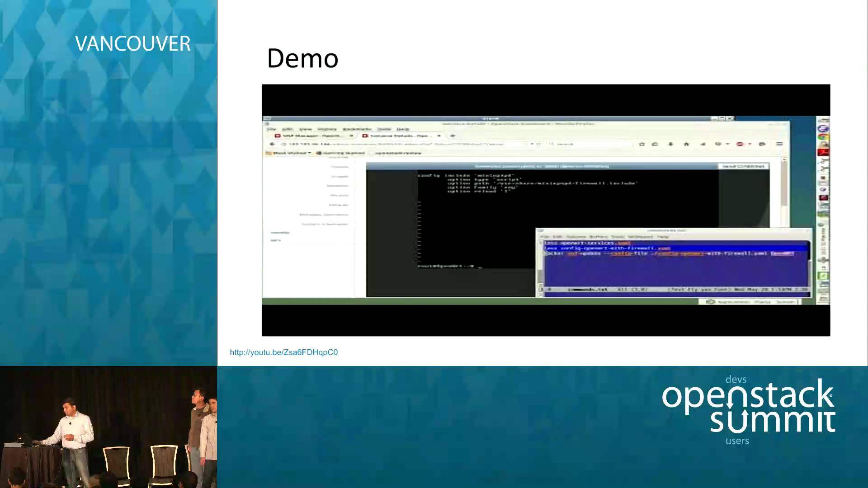Open the Firefox hamburger menu icon
Image resolution: width=868 pixels, height=488 pixels.
coord(779,144)
